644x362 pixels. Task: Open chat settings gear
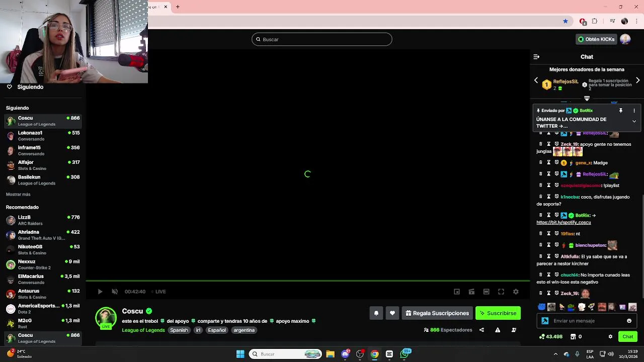[610, 337]
